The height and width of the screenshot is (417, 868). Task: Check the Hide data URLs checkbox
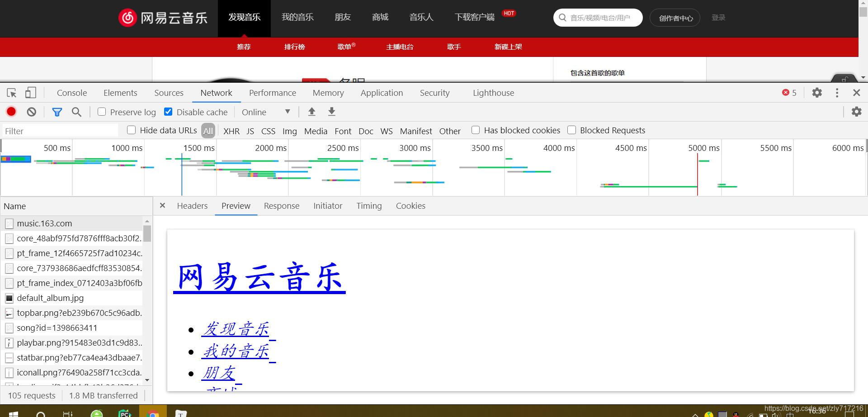click(131, 130)
